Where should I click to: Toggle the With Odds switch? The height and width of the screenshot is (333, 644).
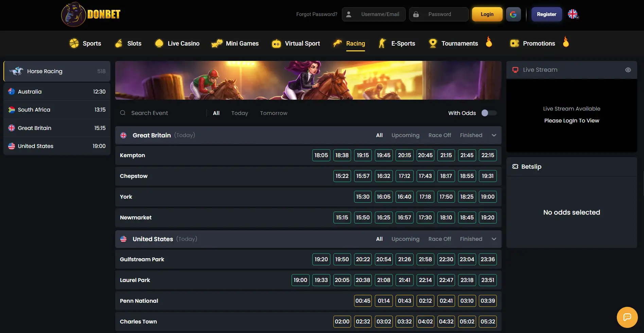pos(489,113)
